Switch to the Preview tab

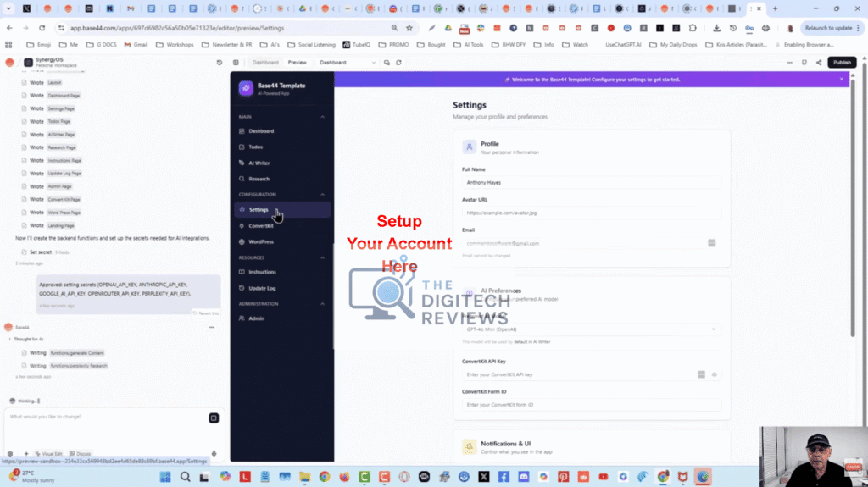(298, 63)
